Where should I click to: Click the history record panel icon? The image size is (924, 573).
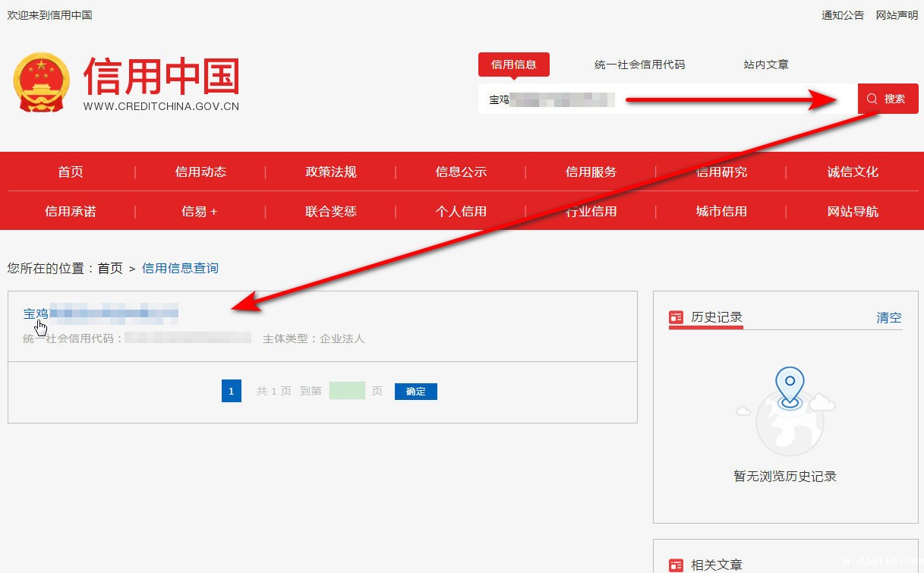(676, 317)
